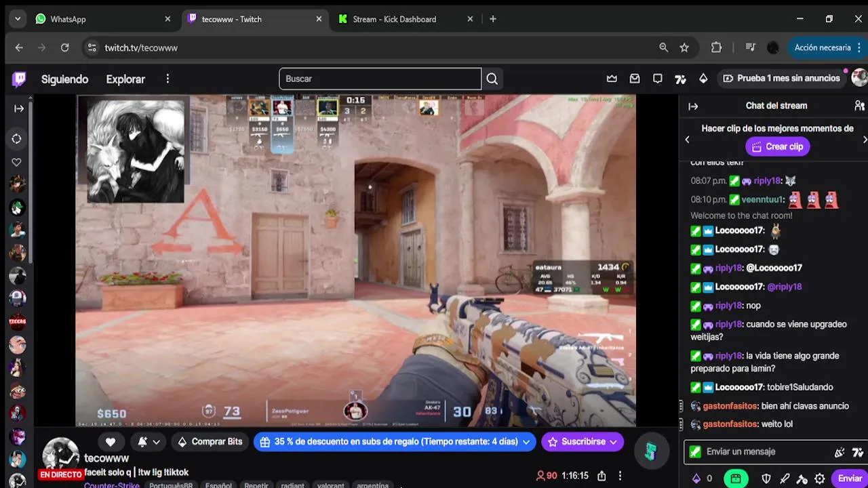The height and width of the screenshot is (488, 868).
Task: Collapse the chat panel arrow
Action: [x=693, y=106]
